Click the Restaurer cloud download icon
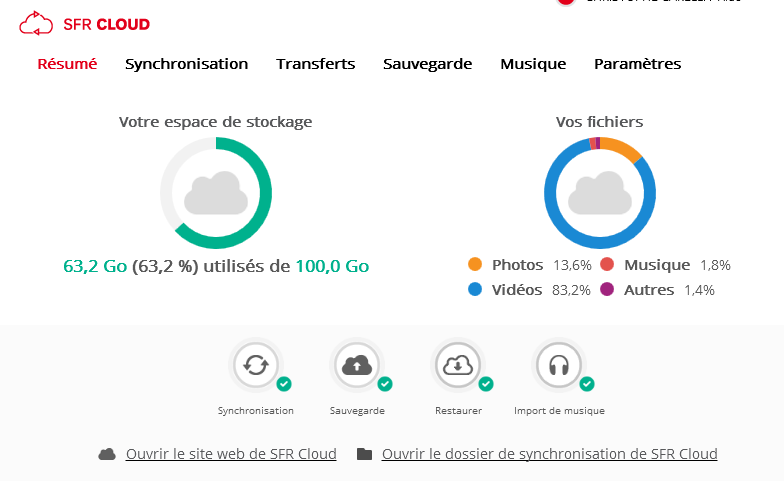The height and width of the screenshot is (481, 784). pyautogui.click(x=457, y=366)
